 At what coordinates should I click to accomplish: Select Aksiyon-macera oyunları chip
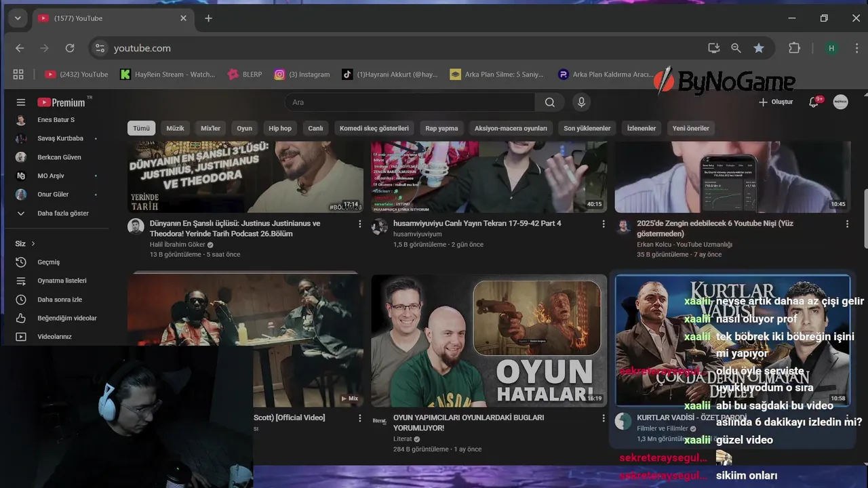(x=511, y=128)
